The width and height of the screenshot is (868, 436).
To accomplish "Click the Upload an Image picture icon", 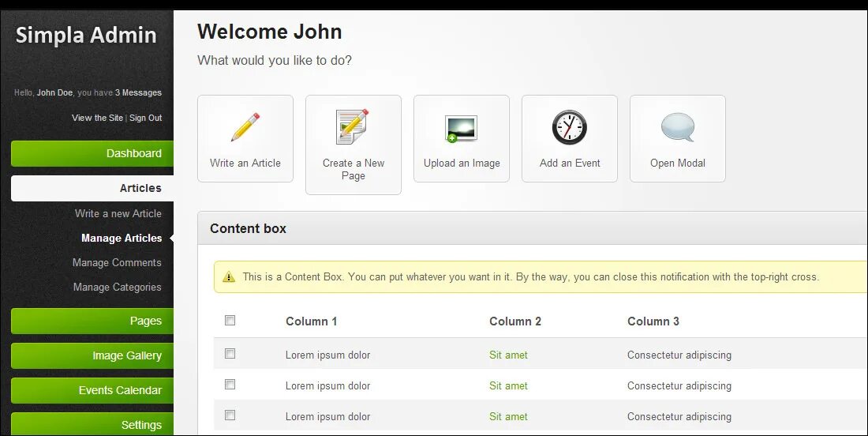I will pyautogui.click(x=461, y=129).
